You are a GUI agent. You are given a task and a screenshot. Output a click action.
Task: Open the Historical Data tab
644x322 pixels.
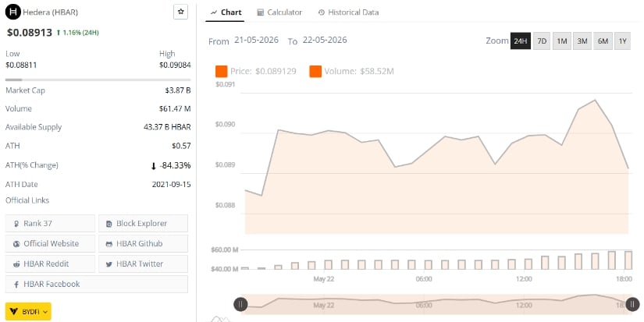[x=348, y=12]
